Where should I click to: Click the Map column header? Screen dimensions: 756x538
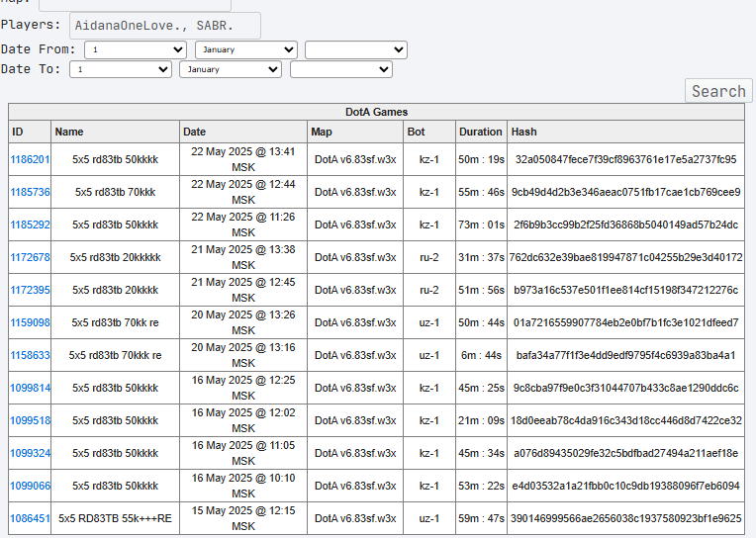coord(355,132)
